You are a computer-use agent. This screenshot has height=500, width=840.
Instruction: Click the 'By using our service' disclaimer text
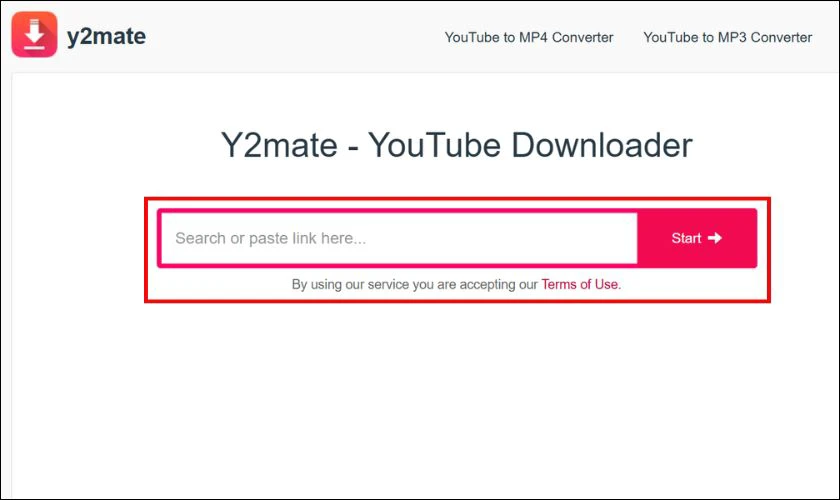point(456,284)
